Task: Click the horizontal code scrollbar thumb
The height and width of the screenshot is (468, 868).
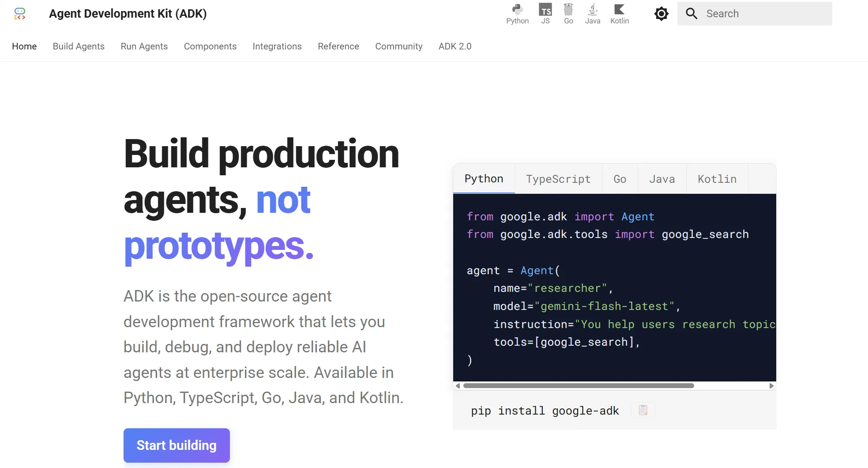Action: 579,386
